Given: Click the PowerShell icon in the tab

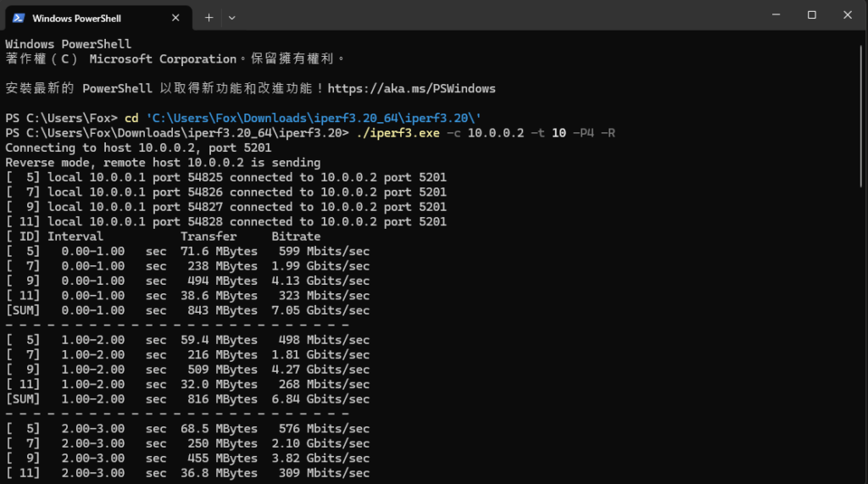Looking at the screenshot, I should [x=19, y=19].
